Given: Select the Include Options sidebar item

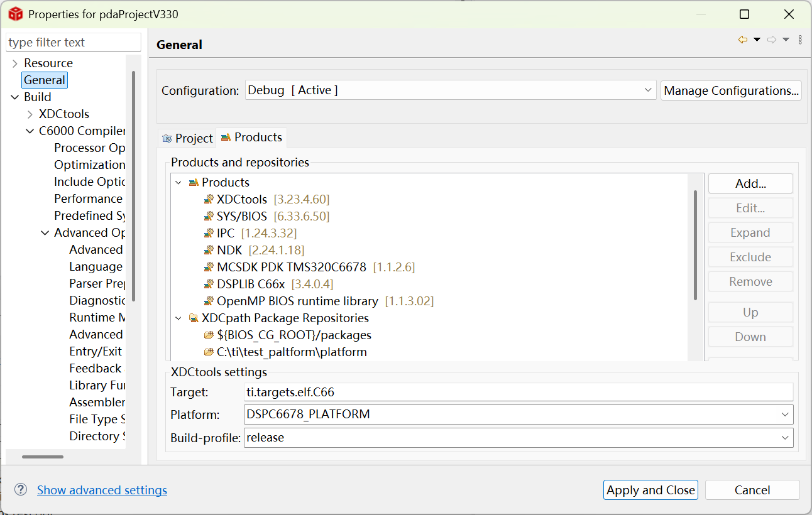Looking at the screenshot, I should (x=89, y=182).
